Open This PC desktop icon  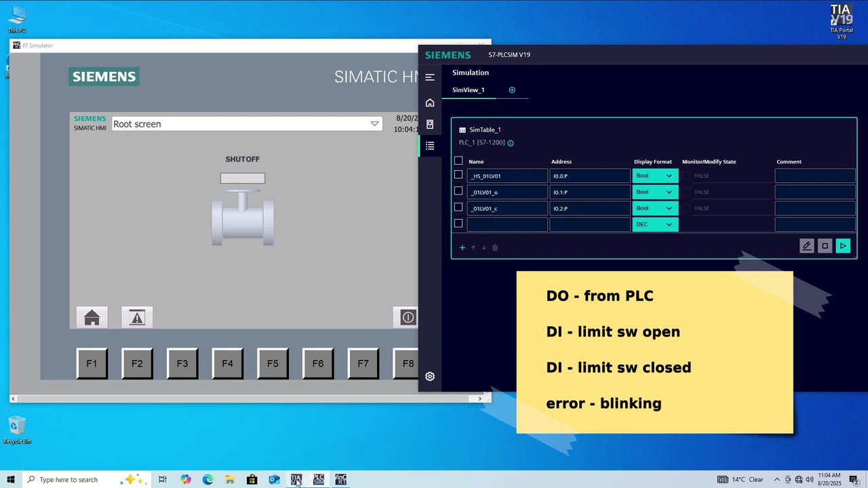click(17, 19)
